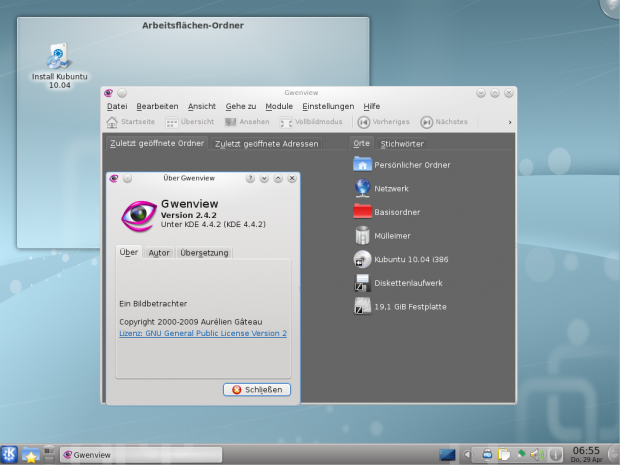
Task: Open the Mülleimer trash place
Action: tap(382, 236)
